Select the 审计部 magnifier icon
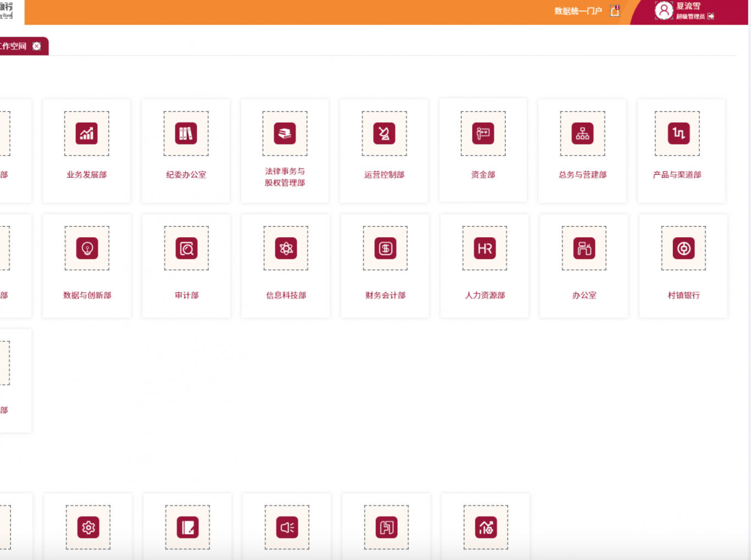 point(186,248)
